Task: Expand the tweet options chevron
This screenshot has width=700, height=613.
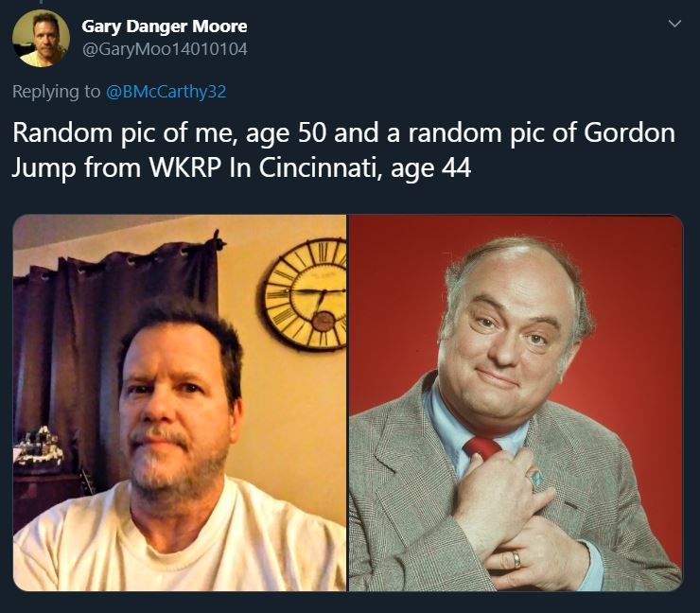Action: 675,24
